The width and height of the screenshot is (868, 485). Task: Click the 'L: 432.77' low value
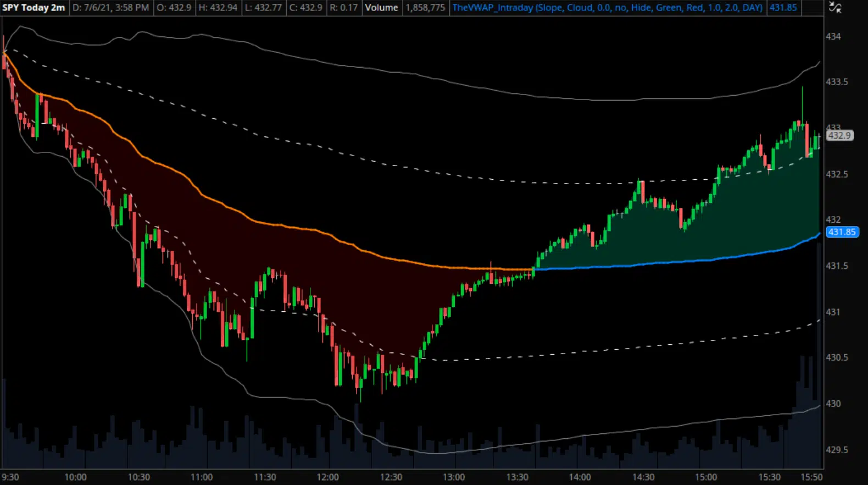pos(263,8)
